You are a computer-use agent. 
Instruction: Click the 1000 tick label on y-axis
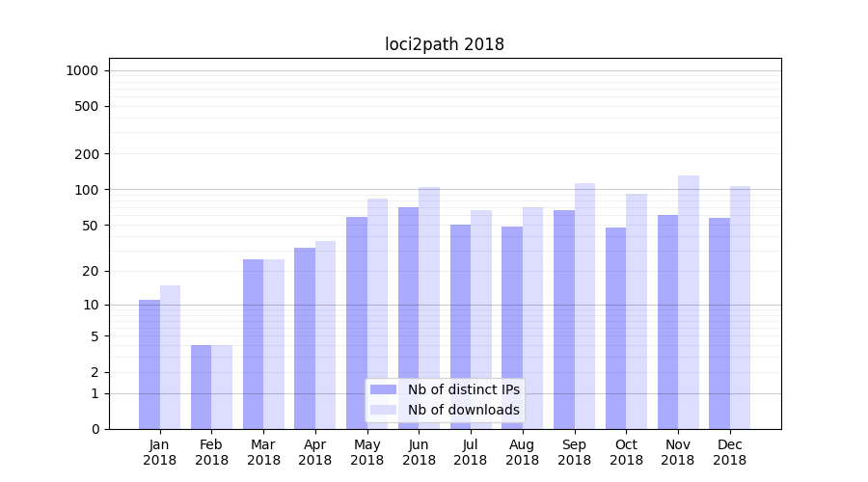pyautogui.click(x=82, y=70)
